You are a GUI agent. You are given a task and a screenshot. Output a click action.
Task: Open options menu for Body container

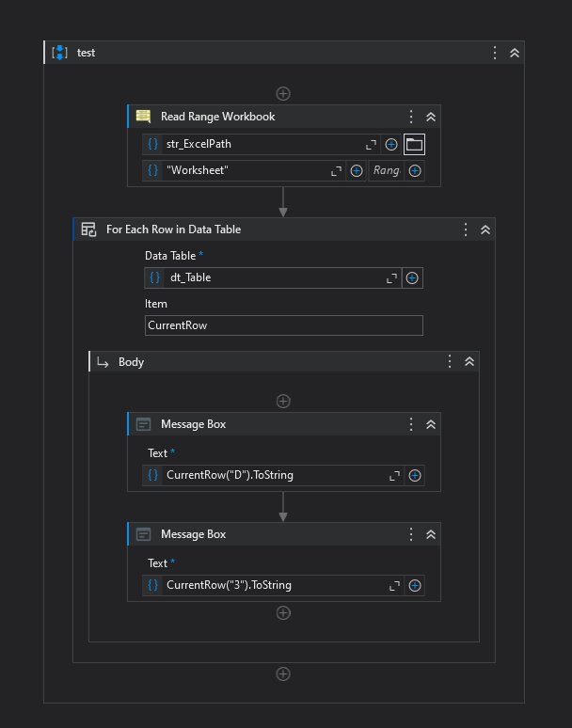tap(450, 361)
